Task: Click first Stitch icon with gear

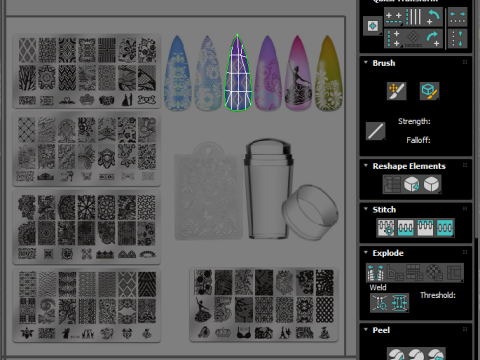Action: coord(386,228)
